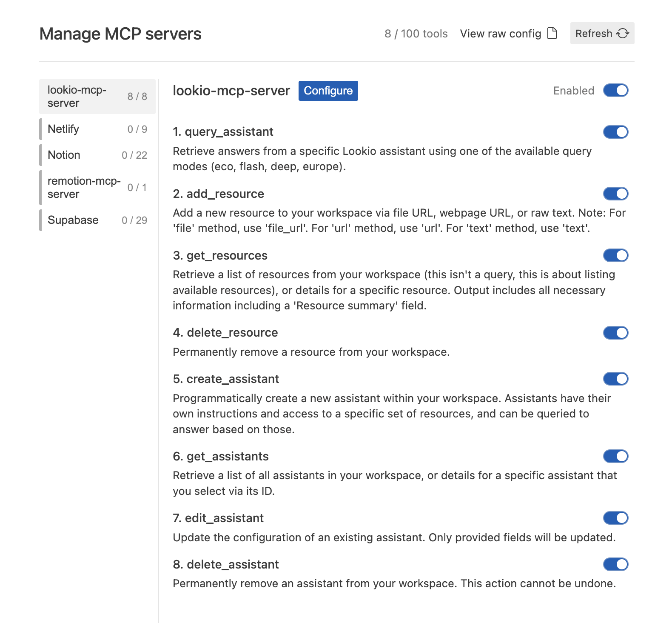Toggle the delete_resource switch

point(615,333)
